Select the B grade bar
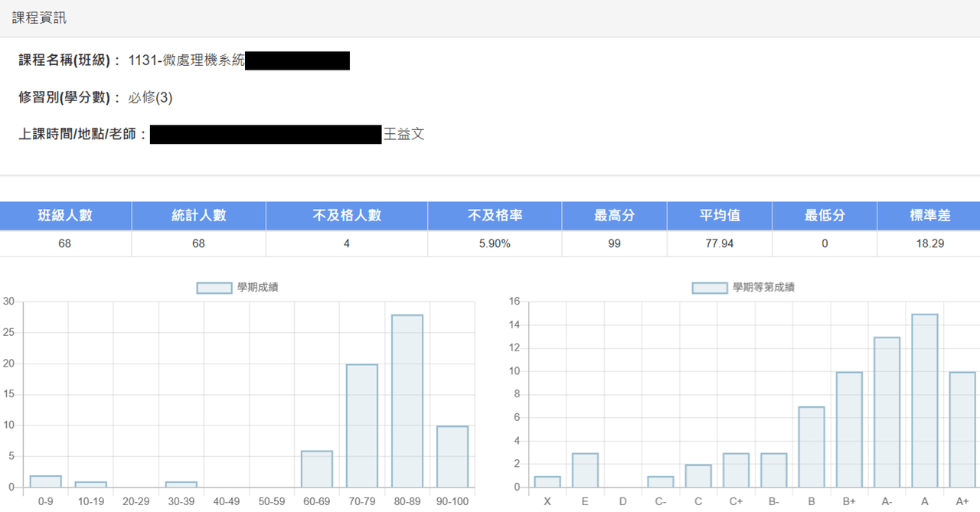 [812, 447]
